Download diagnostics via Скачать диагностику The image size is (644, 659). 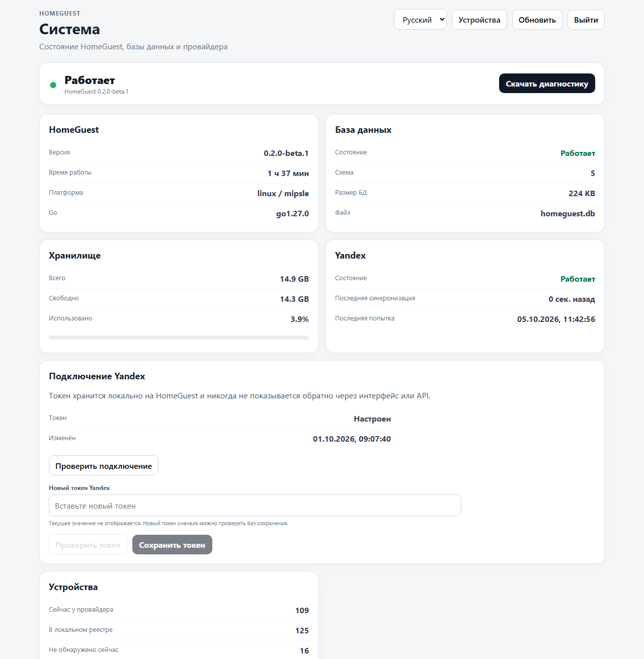coord(547,84)
